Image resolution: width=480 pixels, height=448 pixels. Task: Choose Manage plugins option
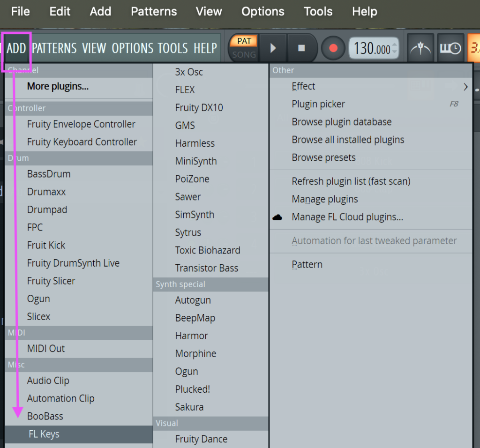(x=325, y=199)
